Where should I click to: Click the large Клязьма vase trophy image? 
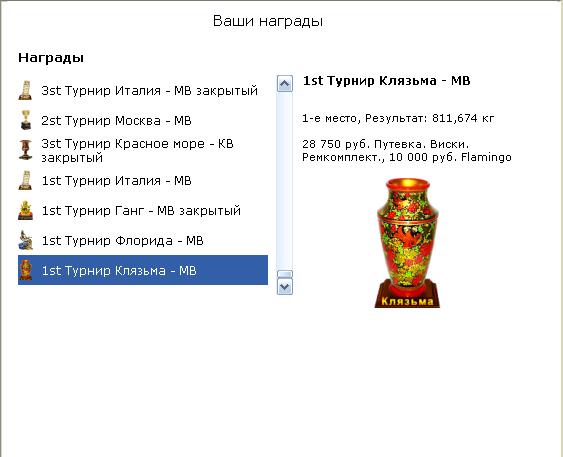point(408,243)
